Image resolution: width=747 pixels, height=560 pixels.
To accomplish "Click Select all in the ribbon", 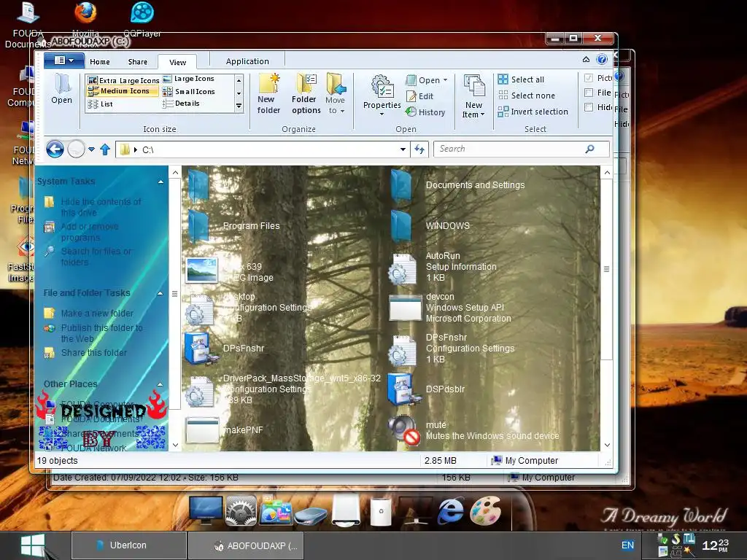I will pos(521,79).
